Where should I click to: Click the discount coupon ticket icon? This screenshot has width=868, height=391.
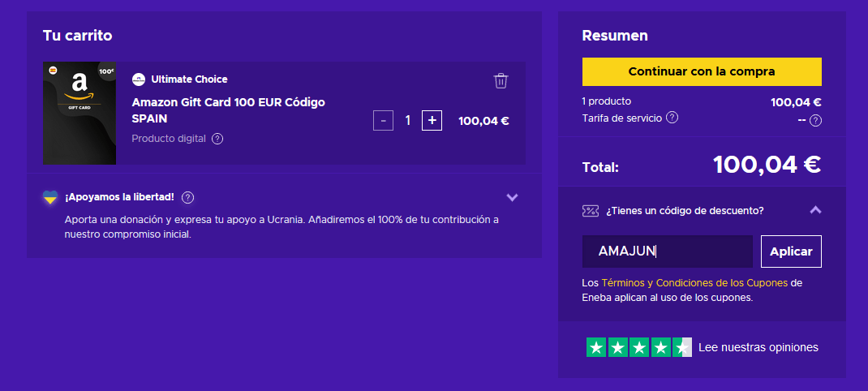tap(591, 210)
